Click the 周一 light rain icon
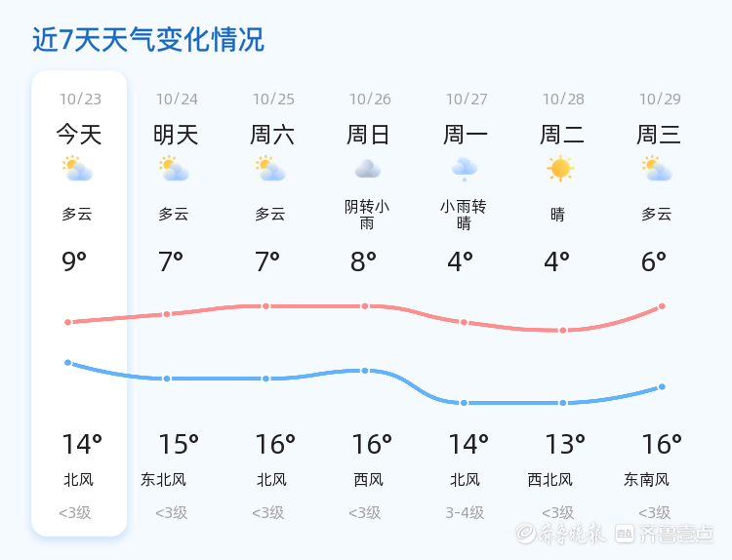 464,170
